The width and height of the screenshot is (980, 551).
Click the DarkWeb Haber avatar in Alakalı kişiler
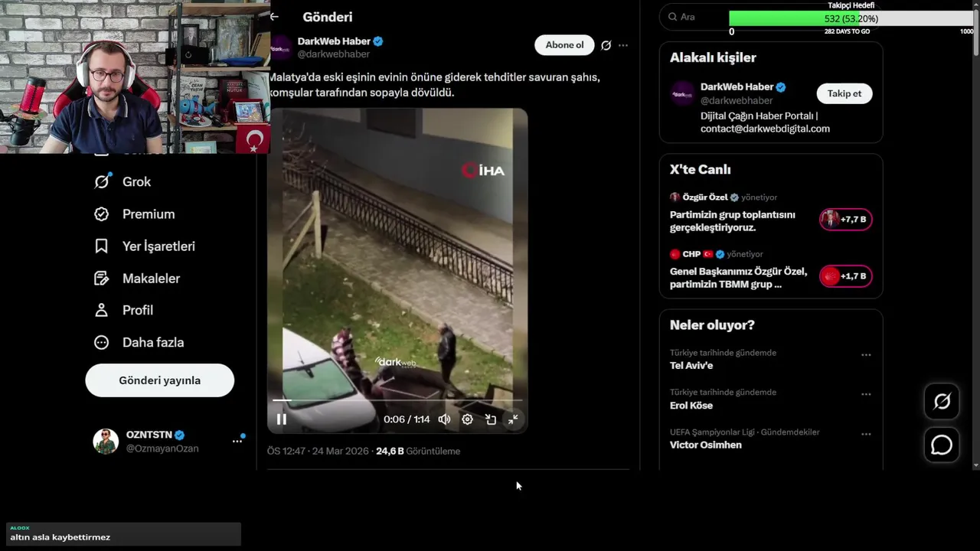[682, 93]
